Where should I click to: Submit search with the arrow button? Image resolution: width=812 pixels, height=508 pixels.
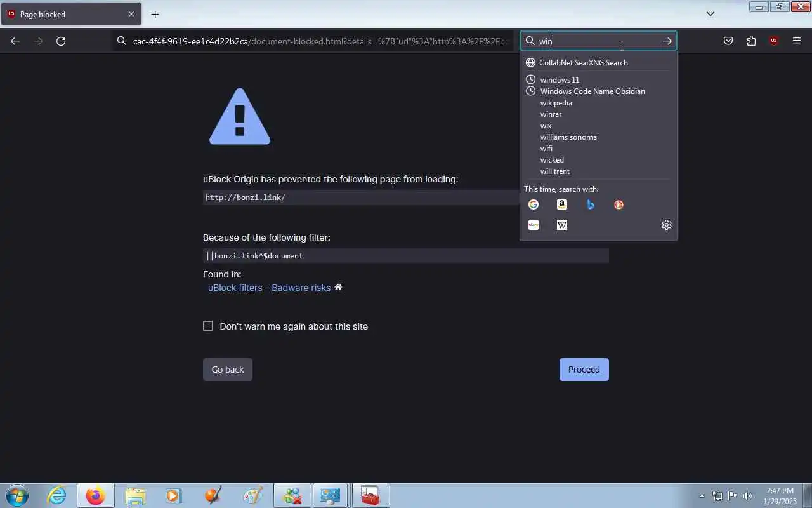pos(667,41)
